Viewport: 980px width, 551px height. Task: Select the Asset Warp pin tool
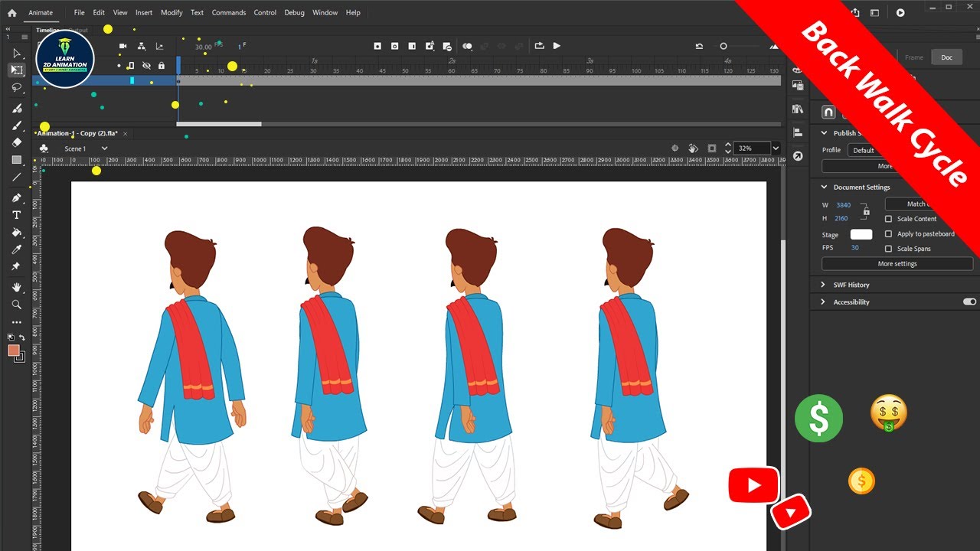point(16,266)
